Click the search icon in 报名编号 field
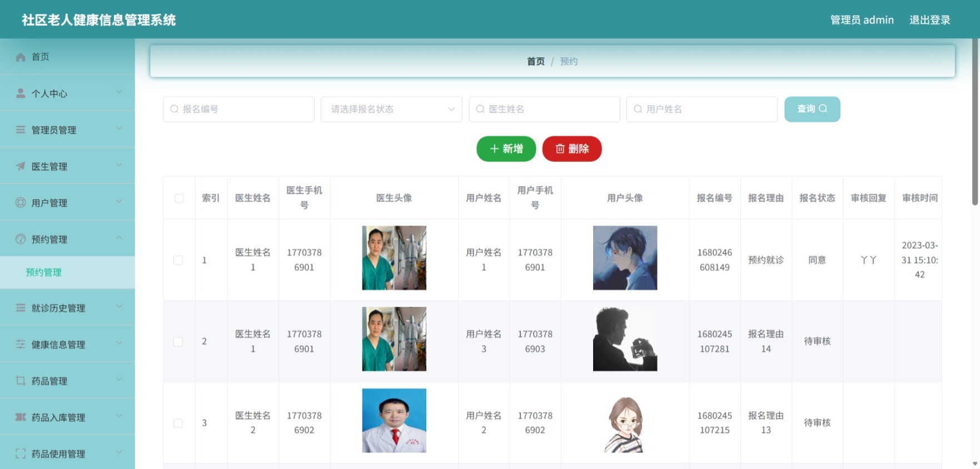980x469 pixels. [x=174, y=109]
